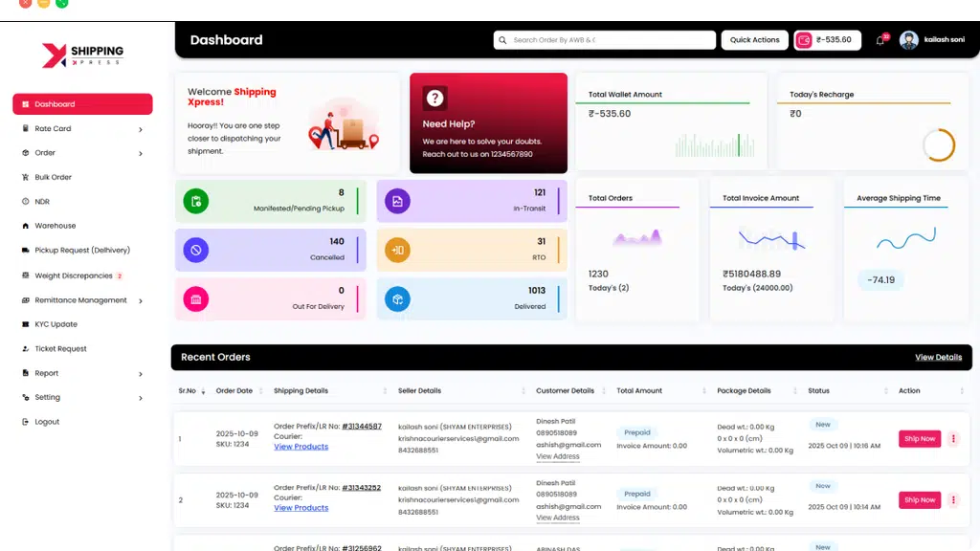This screenshot has width=980, height=551.
Task: Open the three-dot menu for order #31344587
Action: (953, 438)
